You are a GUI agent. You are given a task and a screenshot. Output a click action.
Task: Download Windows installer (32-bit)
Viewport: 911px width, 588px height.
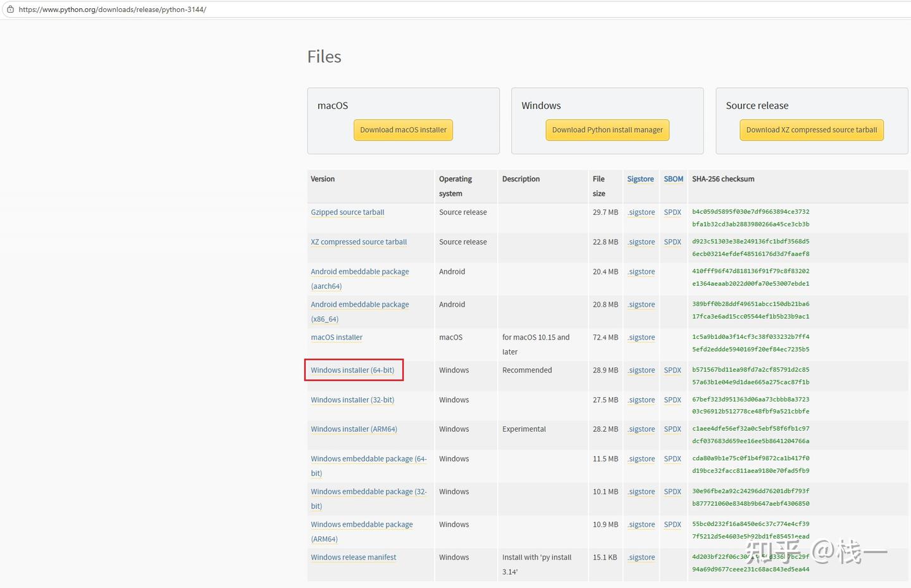[352, 400]
